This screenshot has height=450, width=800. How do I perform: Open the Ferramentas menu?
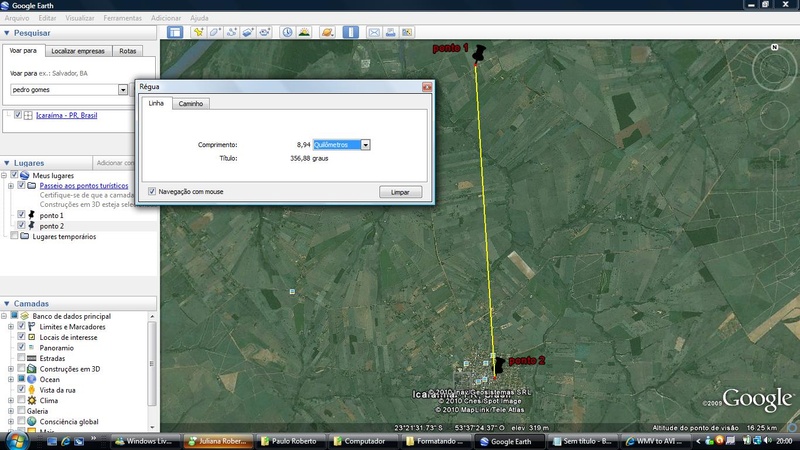122,18
